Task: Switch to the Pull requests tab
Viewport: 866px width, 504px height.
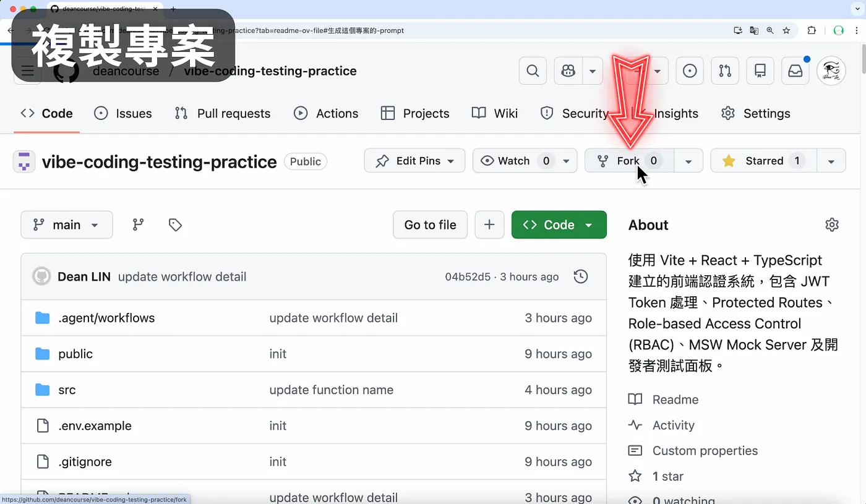Action: (223, 113)
